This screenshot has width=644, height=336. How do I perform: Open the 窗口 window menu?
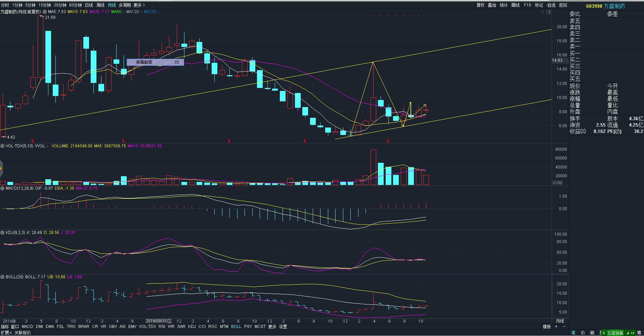(x=15, y=327)
